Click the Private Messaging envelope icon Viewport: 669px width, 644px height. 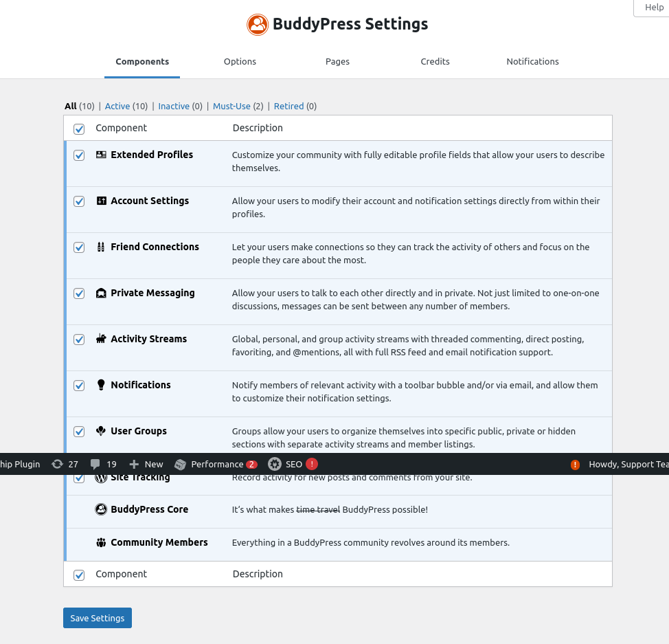[100, 293]
